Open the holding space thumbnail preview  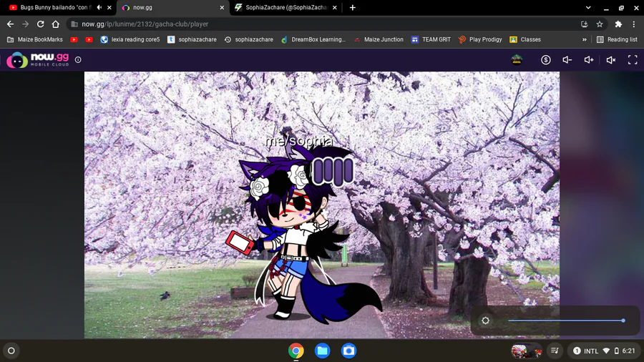(526, 351)
